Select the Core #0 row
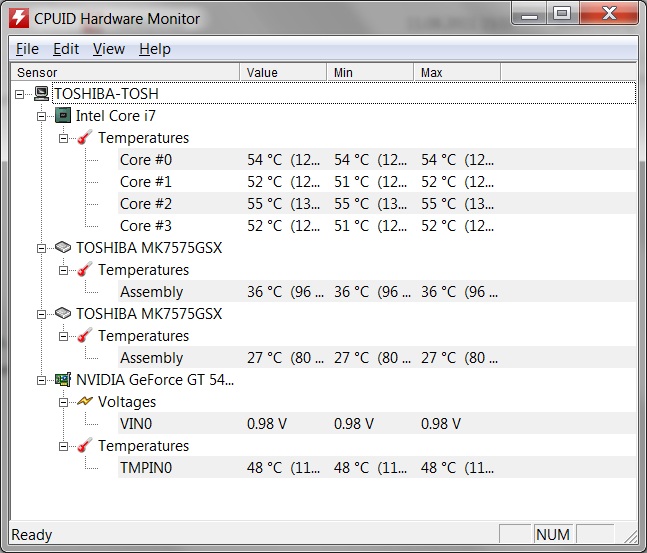Image resolution: width=647 pixels, height=553 pixels. pyautogui.click(x=376, y=159)
